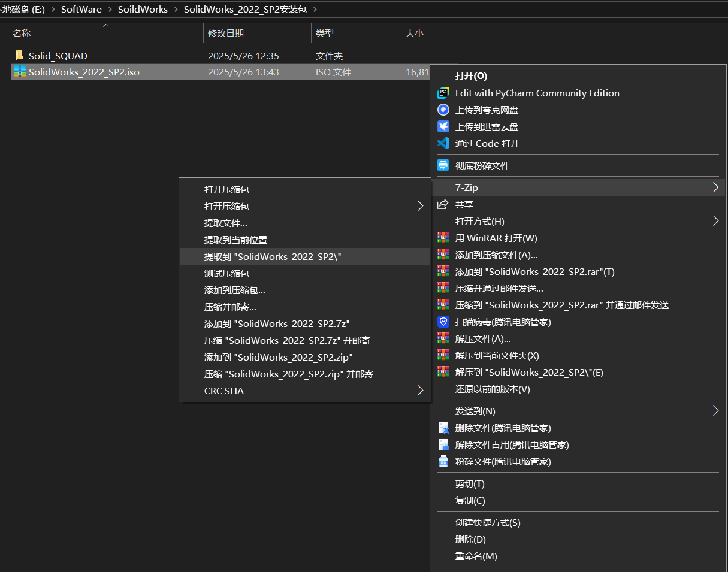Image resolution: width=728 pixels, height=572 pixels.
Task: Select the Solid_SQUAD folder name
Action: tap(58, 56)
